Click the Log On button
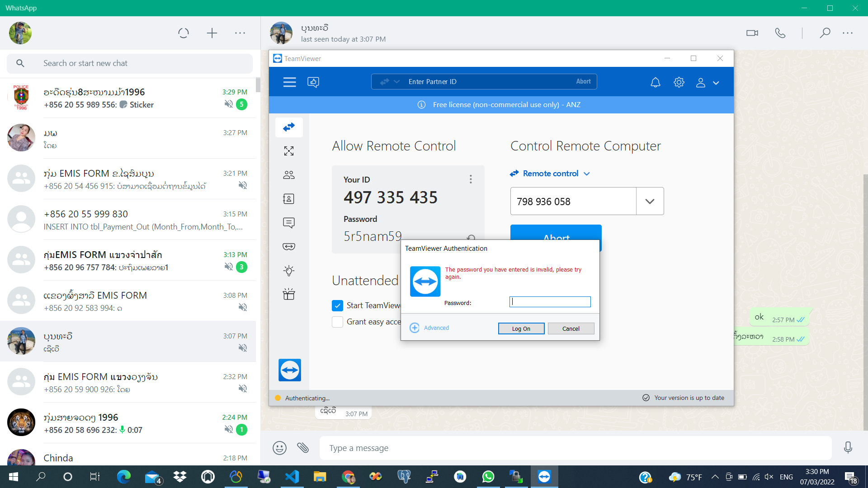 point(521,328)
